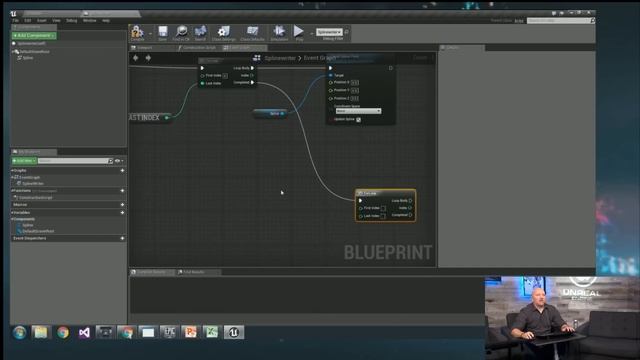Open the Compile options dropdown arrow
This screenshot has width=640, height=360.
(150, 33)
